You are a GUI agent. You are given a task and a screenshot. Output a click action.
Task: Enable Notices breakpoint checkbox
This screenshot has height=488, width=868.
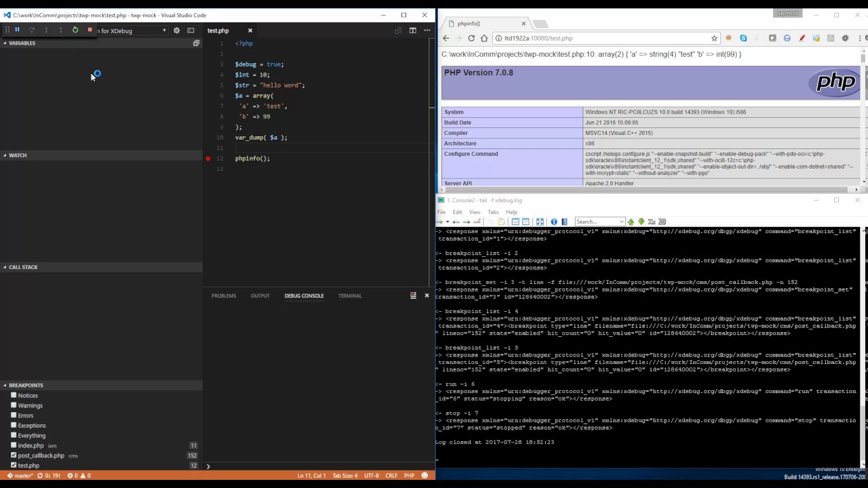(x=14, y=395)
